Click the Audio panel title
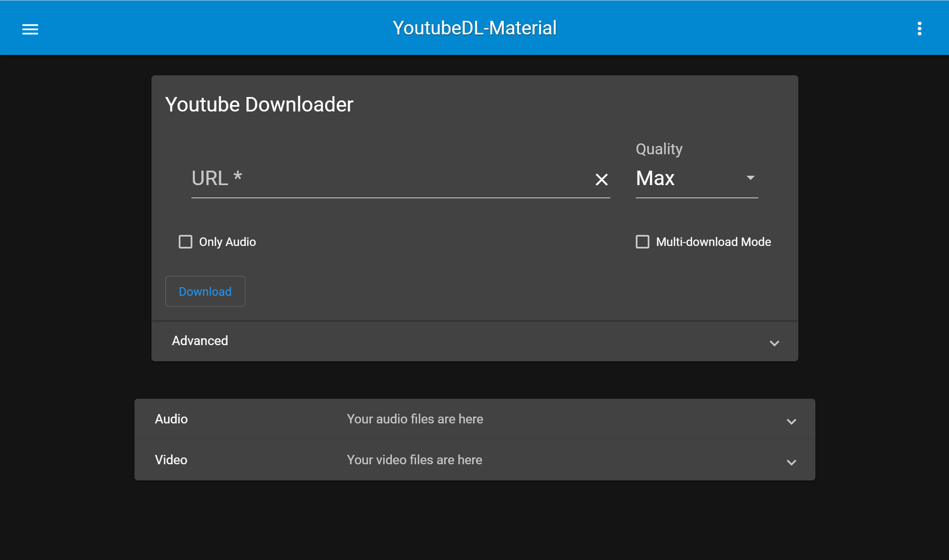The width and height of the screenshot is (949, 560). coord(171,419)
